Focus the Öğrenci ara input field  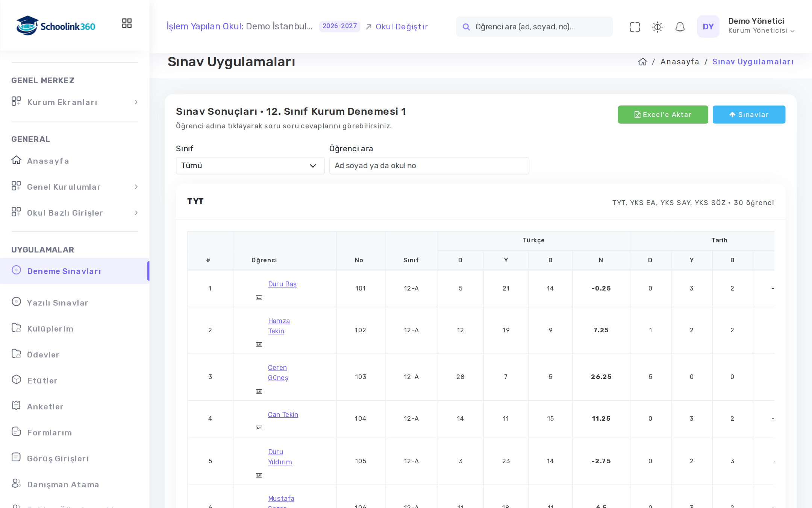429,166
